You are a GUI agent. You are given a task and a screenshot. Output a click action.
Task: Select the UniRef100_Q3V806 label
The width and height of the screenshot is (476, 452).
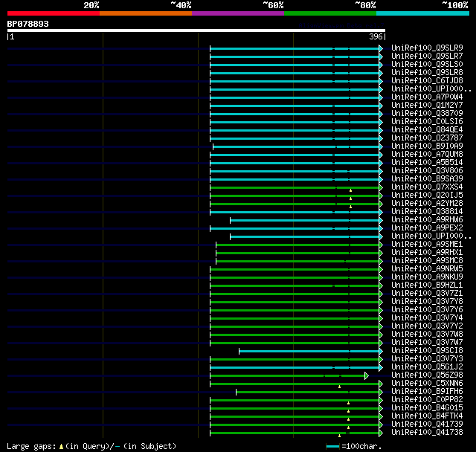[x=427, y=170]
